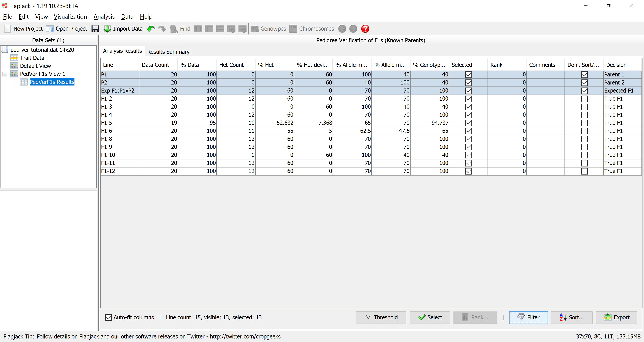Click the greyed four-corner-squares toolbar icon
The height and width of the screenshot is (342, 644).
tap(198, 29)
